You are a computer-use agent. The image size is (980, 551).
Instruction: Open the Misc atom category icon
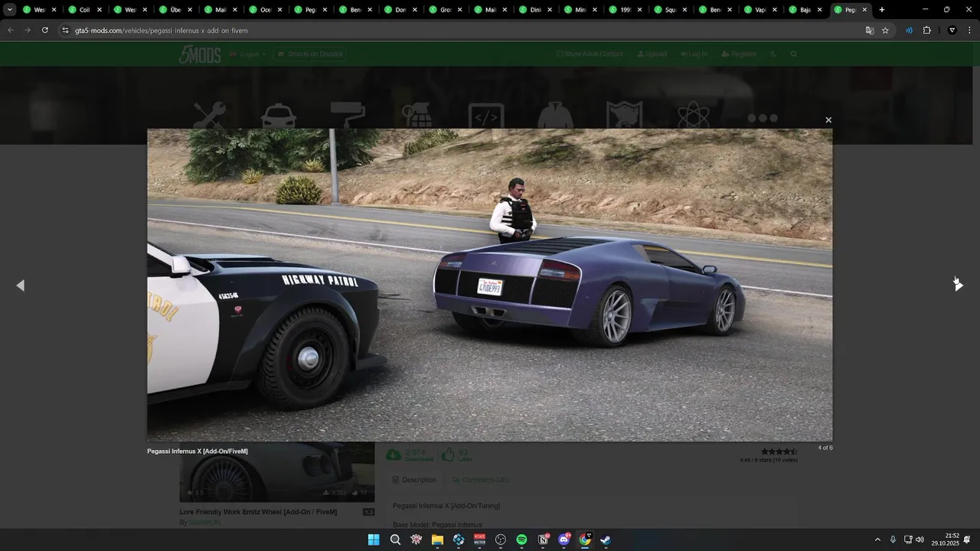click(x=693, y=116)
